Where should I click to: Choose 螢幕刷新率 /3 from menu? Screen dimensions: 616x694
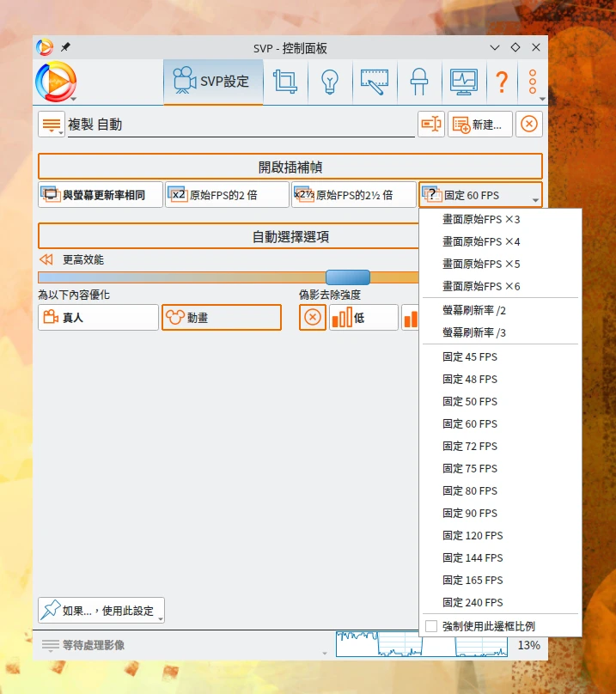(500, 332)
